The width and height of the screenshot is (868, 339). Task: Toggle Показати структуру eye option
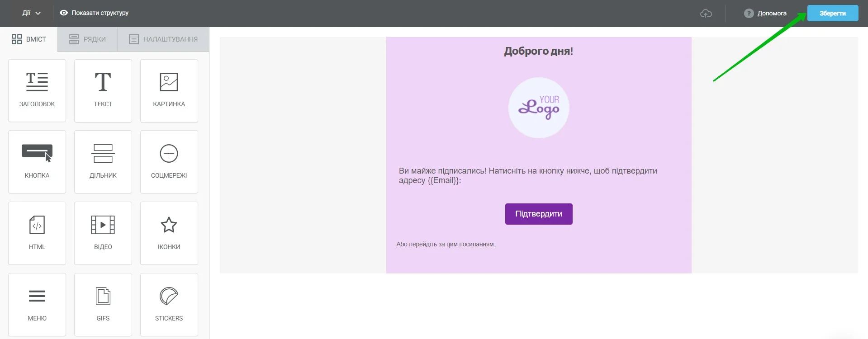pos(94,13)
